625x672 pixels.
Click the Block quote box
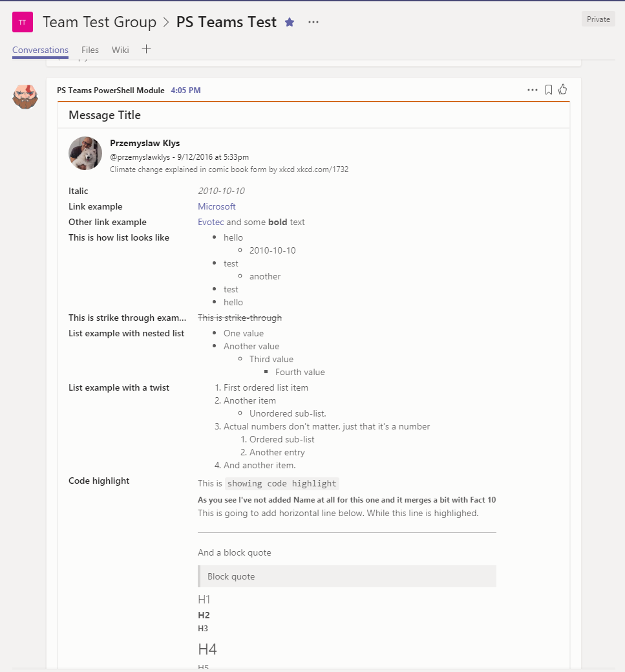pyautogui.click(x=347, y=576)
